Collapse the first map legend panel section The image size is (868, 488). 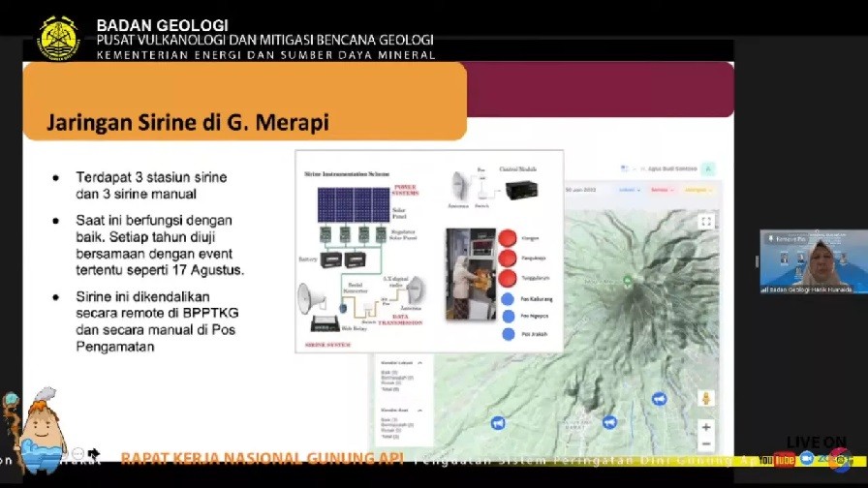419,363
